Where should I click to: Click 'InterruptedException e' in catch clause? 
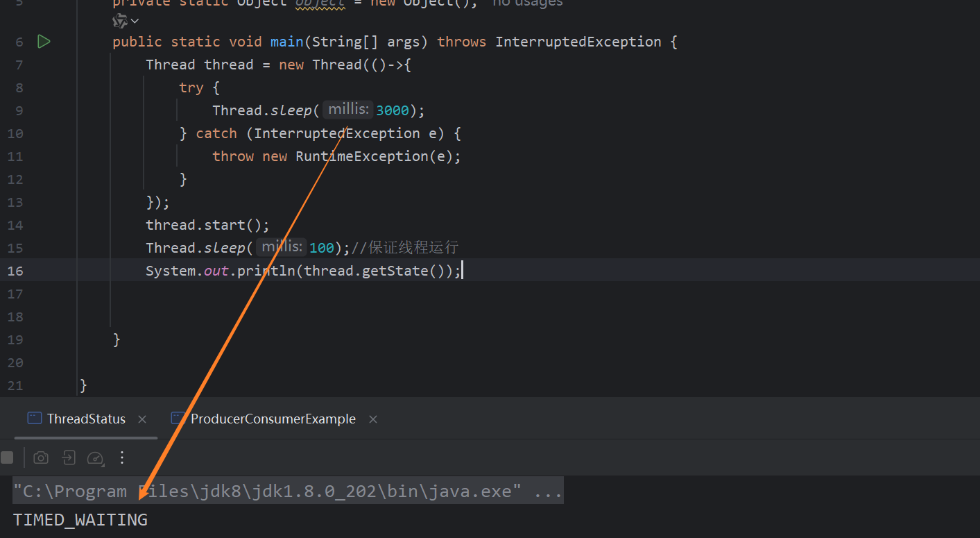pos(345,133)
